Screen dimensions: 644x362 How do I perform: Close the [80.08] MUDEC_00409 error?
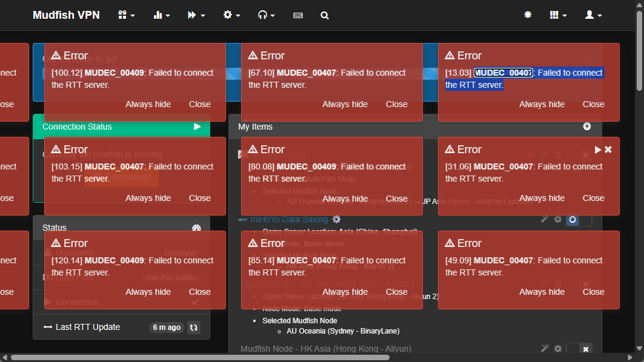pos(396,199)
